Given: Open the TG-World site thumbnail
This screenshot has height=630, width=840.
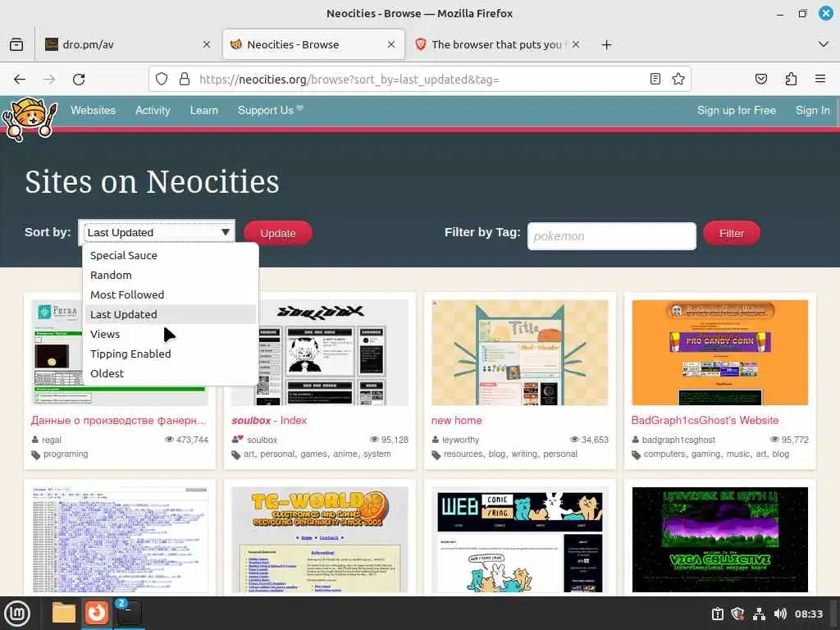Looking at the screenshot, I should click(319, 540).
